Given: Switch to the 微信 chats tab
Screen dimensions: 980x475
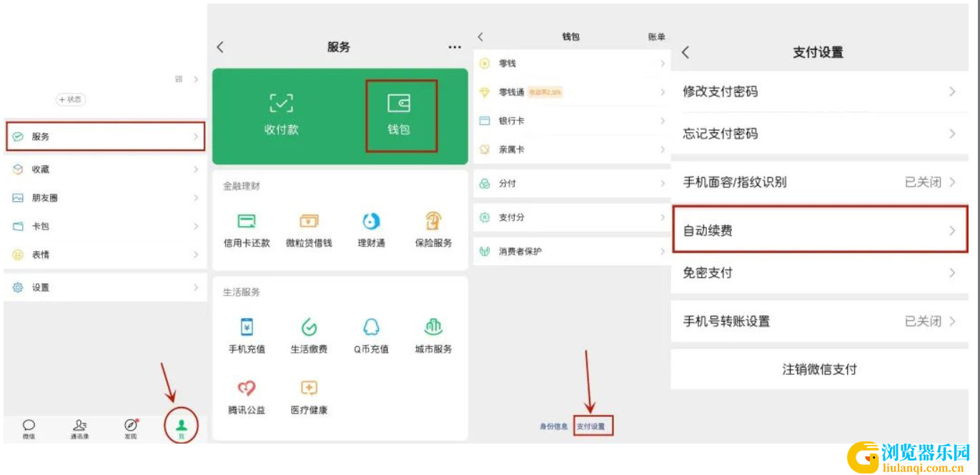Looking at the screenshot, I should pyautogui.click(x=29, y=429).
